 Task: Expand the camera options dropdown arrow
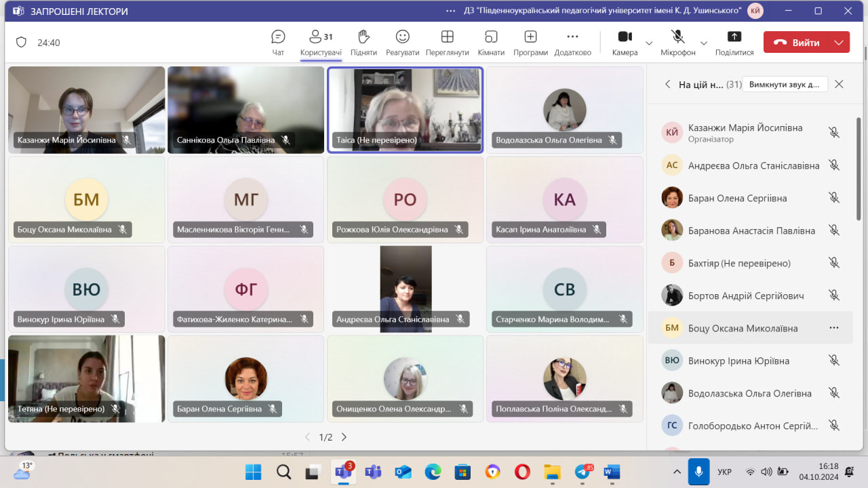click(649, 43)
